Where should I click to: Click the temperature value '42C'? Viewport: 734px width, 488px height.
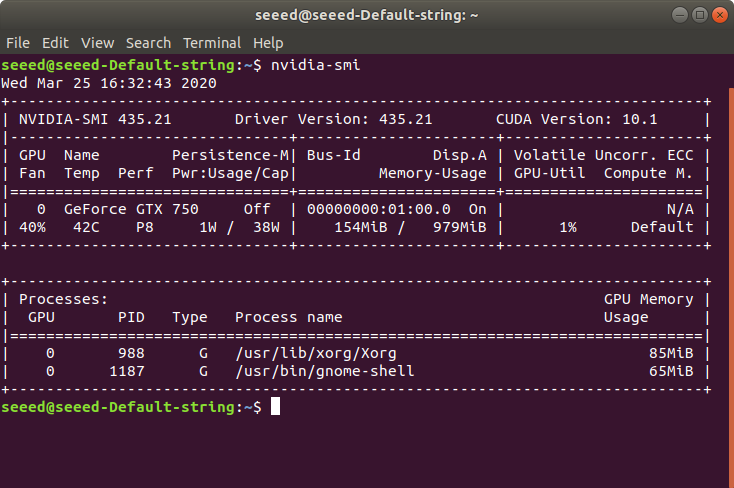coord(86,228)
